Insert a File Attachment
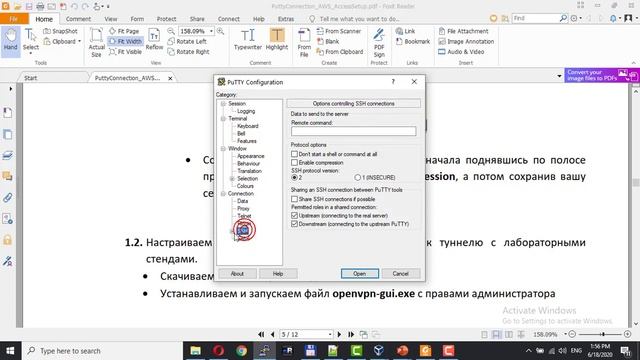Image resolution: width=640 pixels, height=360 pixels. (x=463, y=31)
